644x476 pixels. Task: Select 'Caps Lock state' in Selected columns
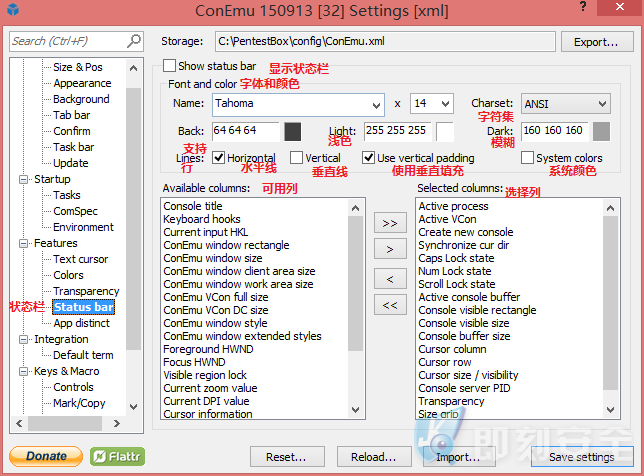(x=456, y=258)
